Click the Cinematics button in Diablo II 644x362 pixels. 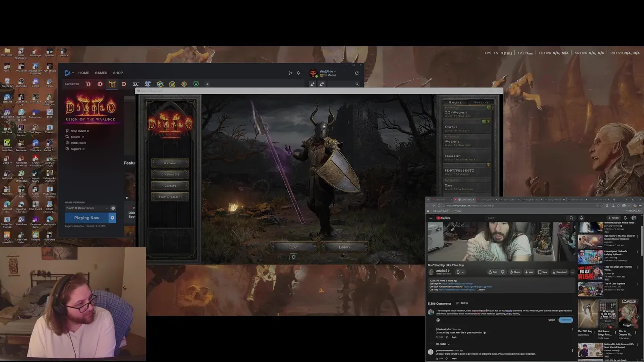pyautogui.click(x=170, y=174)
